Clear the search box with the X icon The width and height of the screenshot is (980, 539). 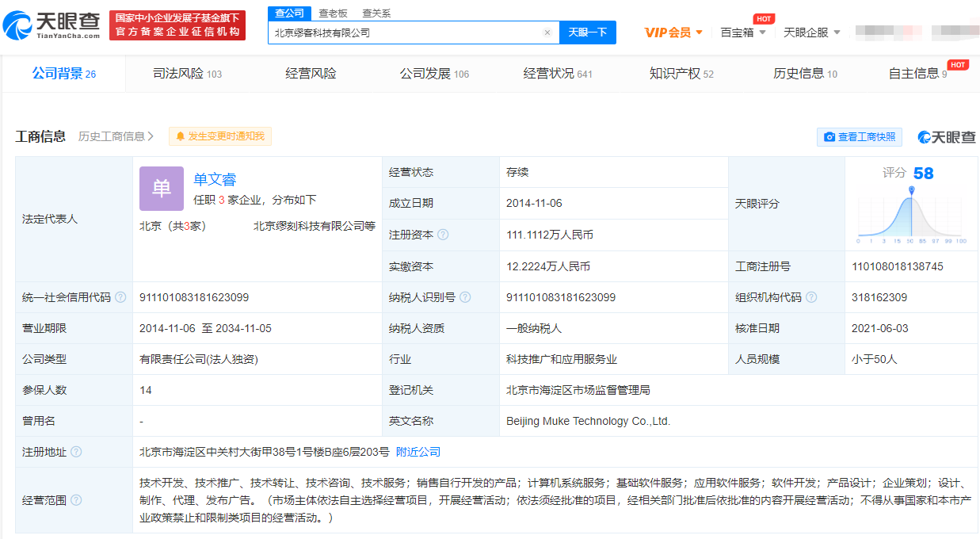pyautogui.click(x=547, y=32)
